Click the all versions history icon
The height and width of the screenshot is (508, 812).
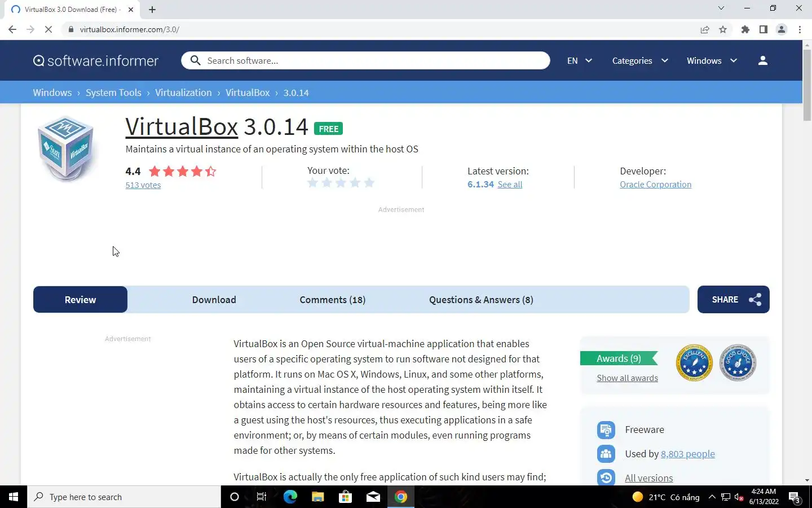pos(606,478)
